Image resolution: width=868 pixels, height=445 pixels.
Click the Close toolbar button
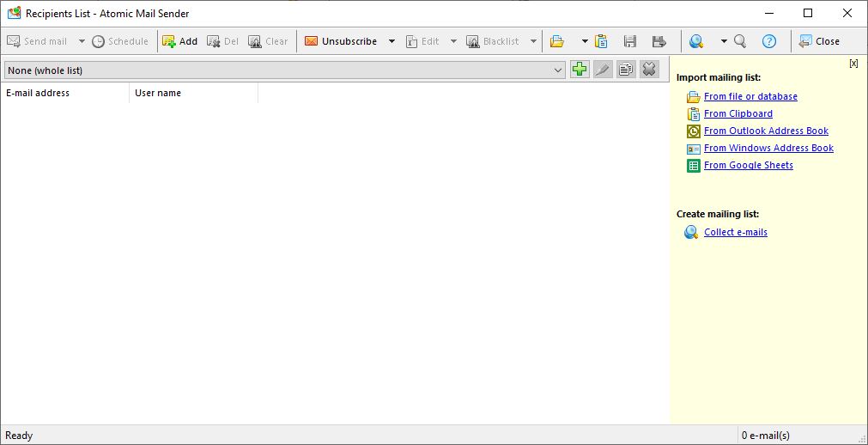(819, 41)
